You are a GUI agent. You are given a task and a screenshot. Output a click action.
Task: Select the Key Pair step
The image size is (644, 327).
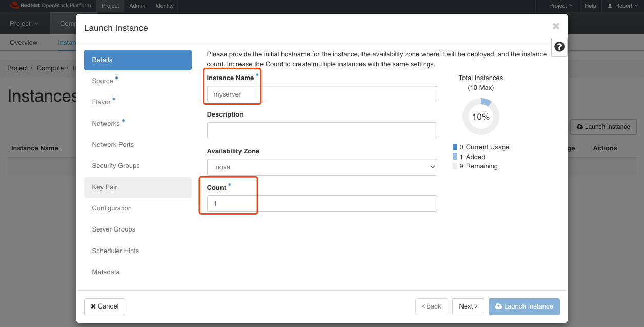105,187
